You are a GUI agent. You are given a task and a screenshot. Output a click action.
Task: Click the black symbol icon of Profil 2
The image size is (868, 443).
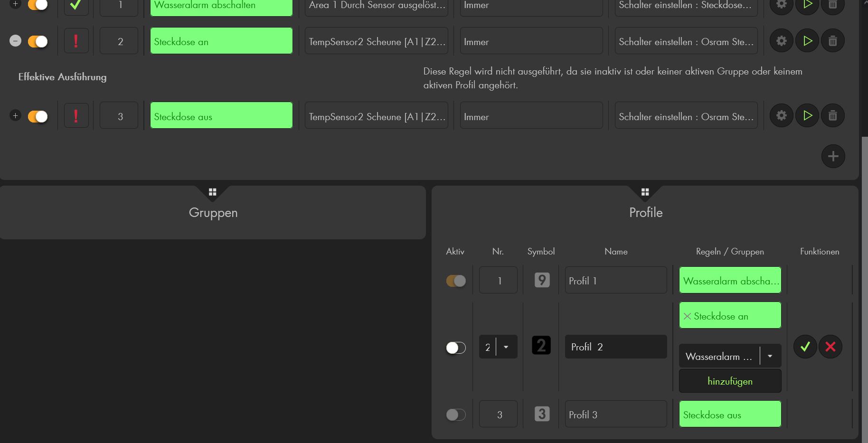541,346
